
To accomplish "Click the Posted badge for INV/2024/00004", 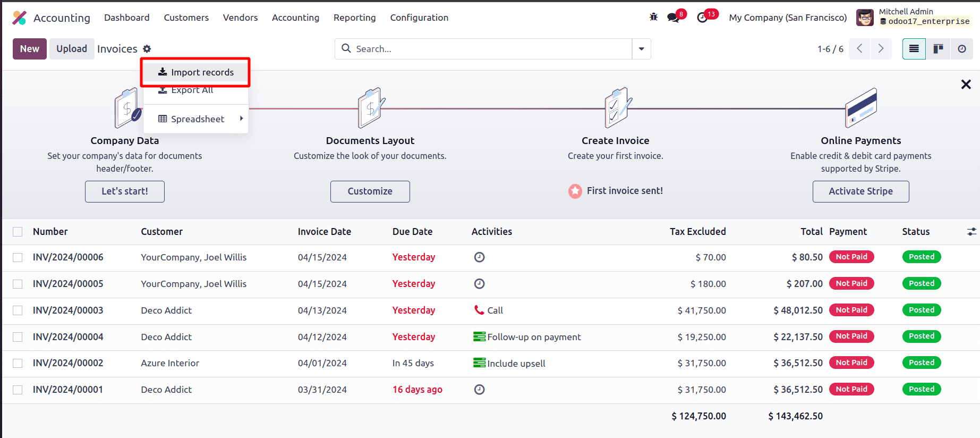I will pos(922,336).
